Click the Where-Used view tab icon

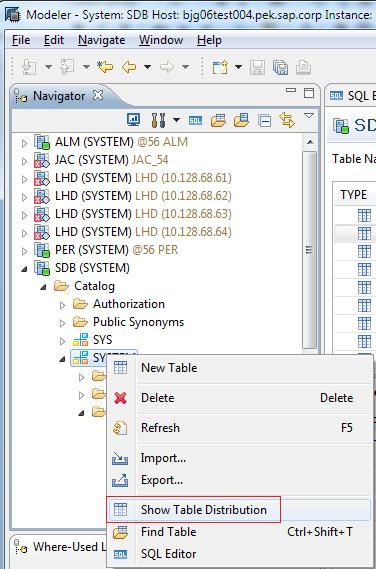coord(21,547)
